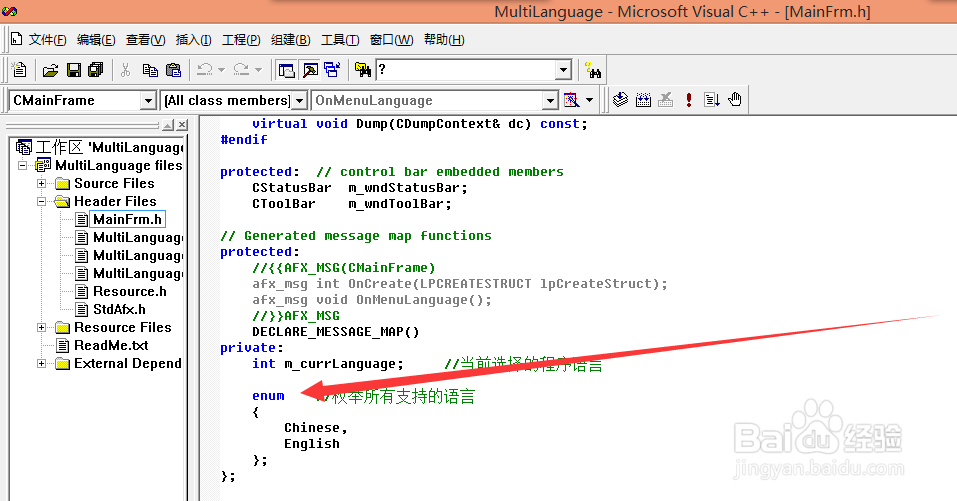The width and height of the screenshot is (957, 501).
Task: Toggle breakpoint with the hand icon
Action: point(735,100)
